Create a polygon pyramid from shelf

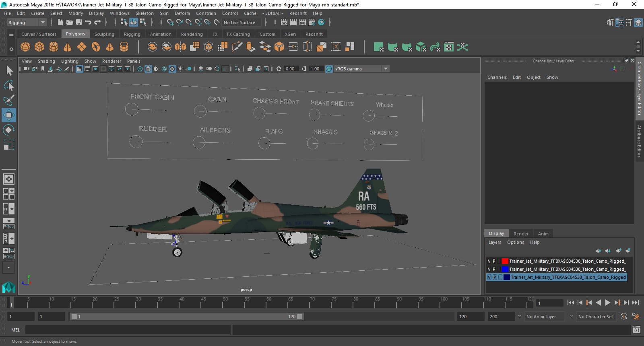click(x=110, y=47)
